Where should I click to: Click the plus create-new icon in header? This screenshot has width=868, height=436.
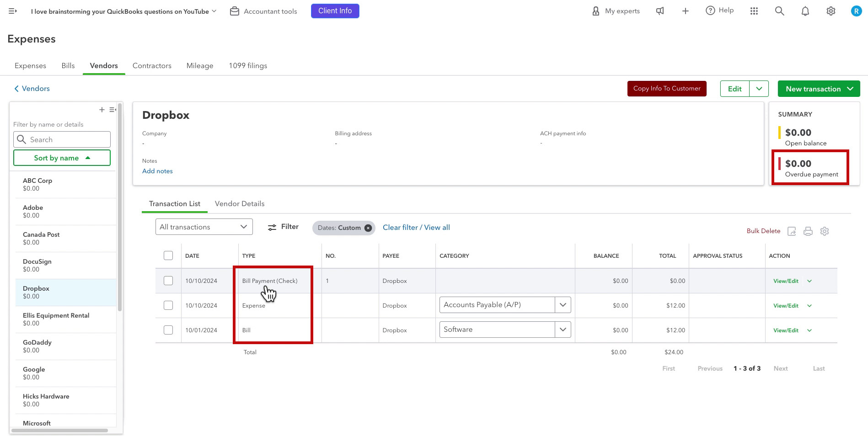pos(686,11)
